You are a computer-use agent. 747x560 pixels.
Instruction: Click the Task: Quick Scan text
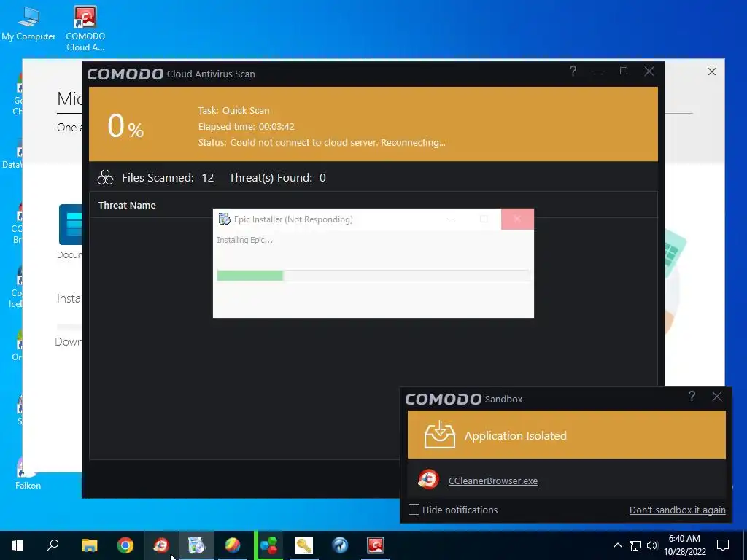coord(234,111)
